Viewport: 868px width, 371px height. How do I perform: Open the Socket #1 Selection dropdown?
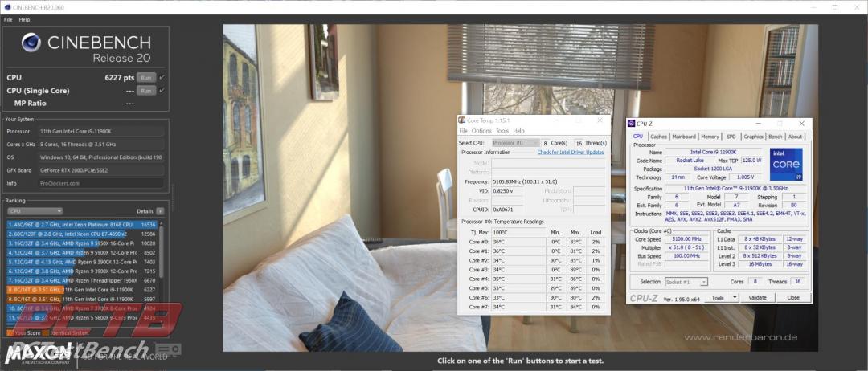pos(686,282)
